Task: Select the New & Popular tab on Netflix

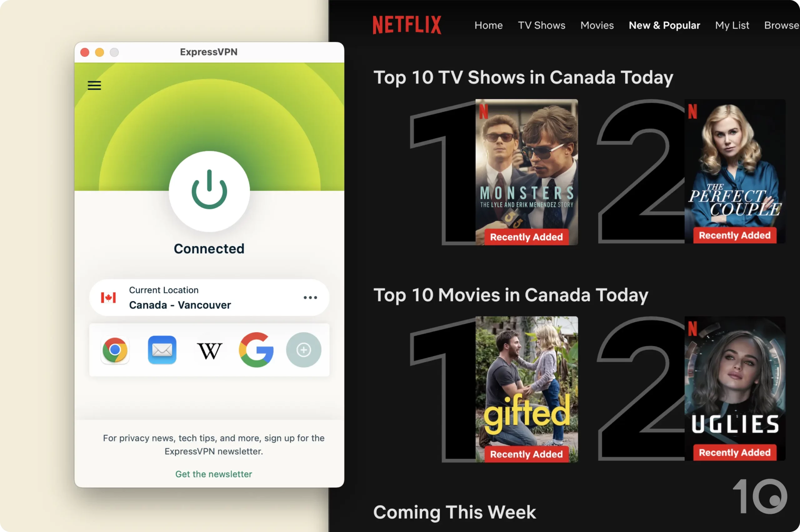Action: 664,26
